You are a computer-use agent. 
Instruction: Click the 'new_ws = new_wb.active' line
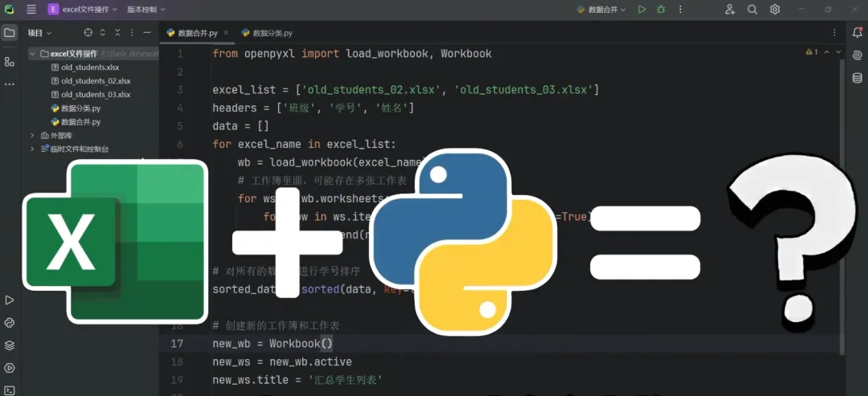tap(282, 361)
